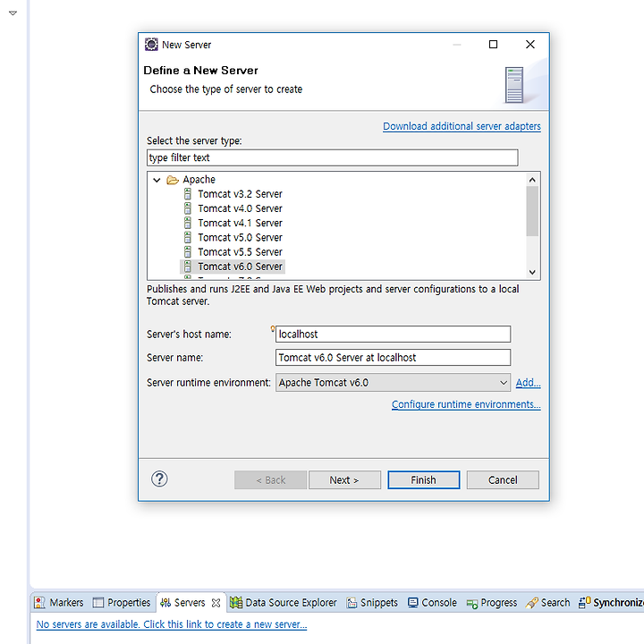The image size is (644, 644).
Task: Click the server list scroll down arrow
Action: click(532, 272)
